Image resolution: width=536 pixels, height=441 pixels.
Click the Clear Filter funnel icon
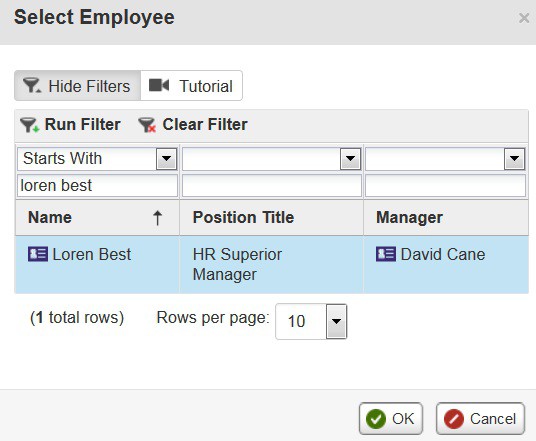pyautogui.click(x=147, y=125)
